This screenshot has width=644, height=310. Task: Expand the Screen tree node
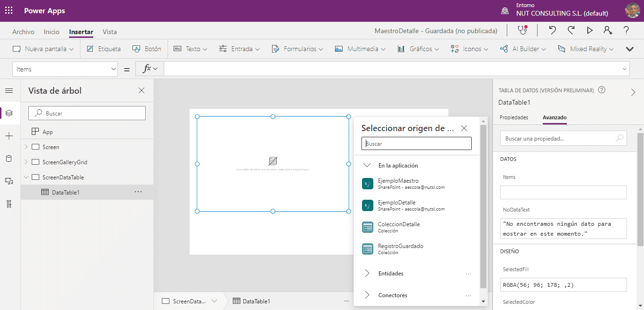(x=26, y=147)
